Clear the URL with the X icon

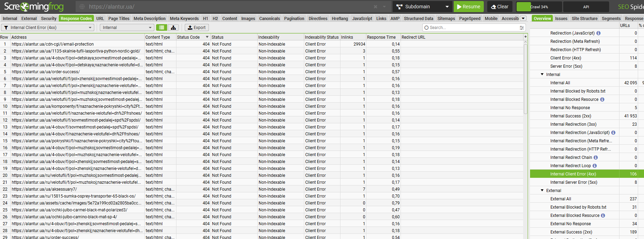(375, 7)
